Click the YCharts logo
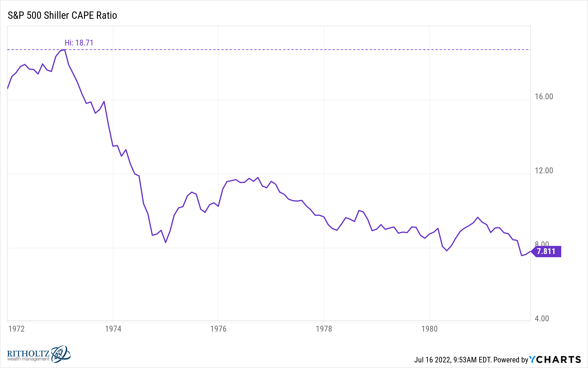Image resolution: width=588 pixels, height=368 pixels. [x=555, y=359]
